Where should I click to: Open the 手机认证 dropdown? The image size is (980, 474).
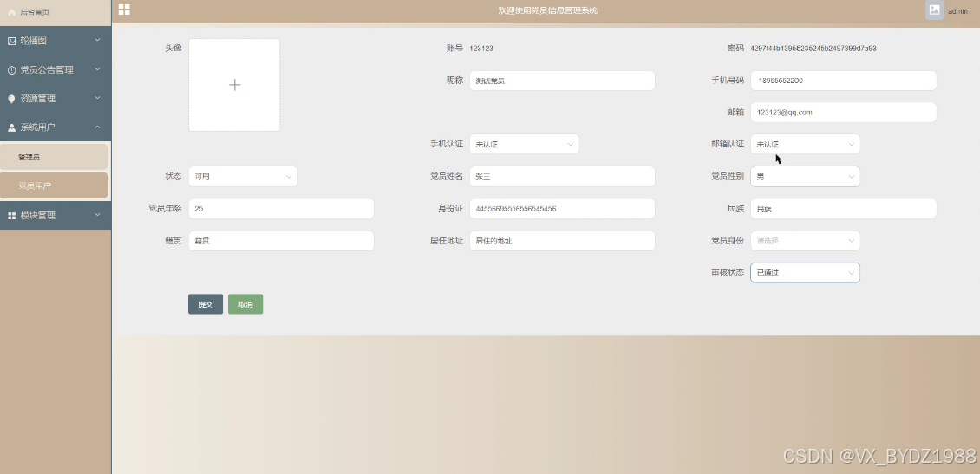(524, 144)
